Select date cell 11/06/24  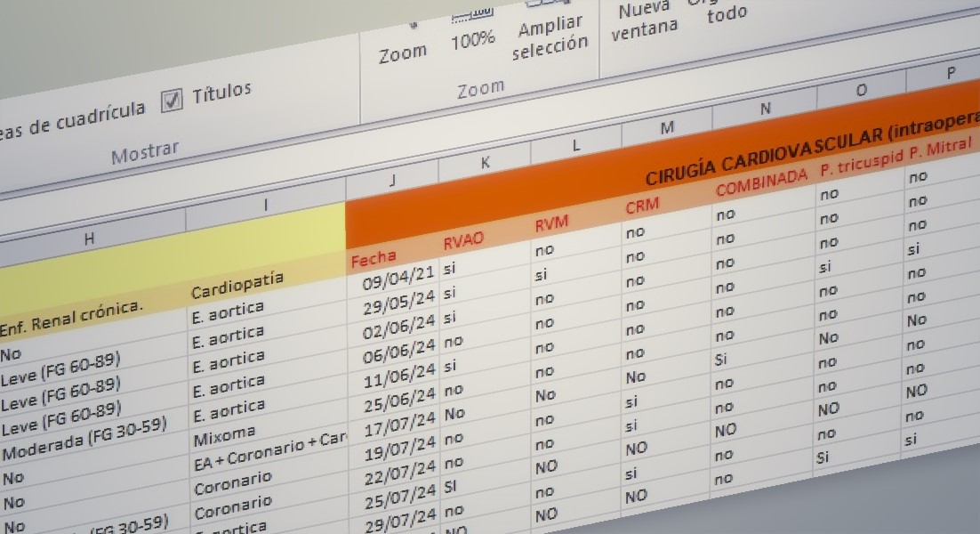coord(398,376)
